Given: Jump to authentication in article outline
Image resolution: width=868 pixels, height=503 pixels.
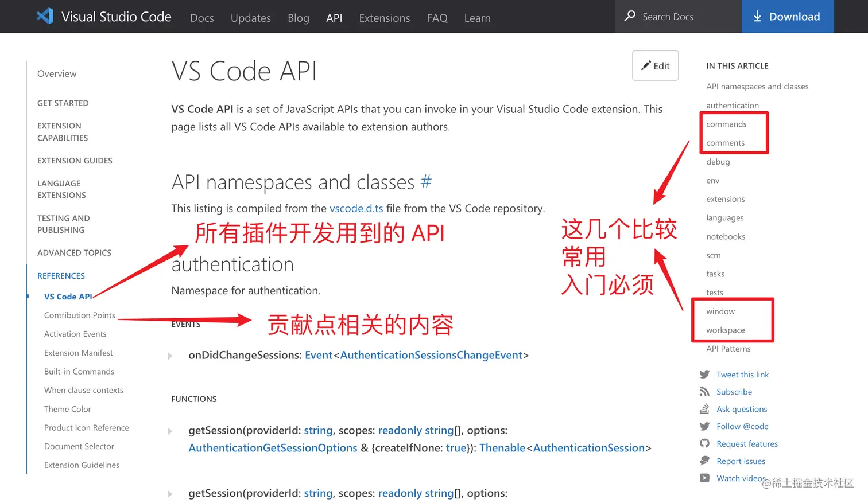Looking at the screenshot, I should point(733,106).
